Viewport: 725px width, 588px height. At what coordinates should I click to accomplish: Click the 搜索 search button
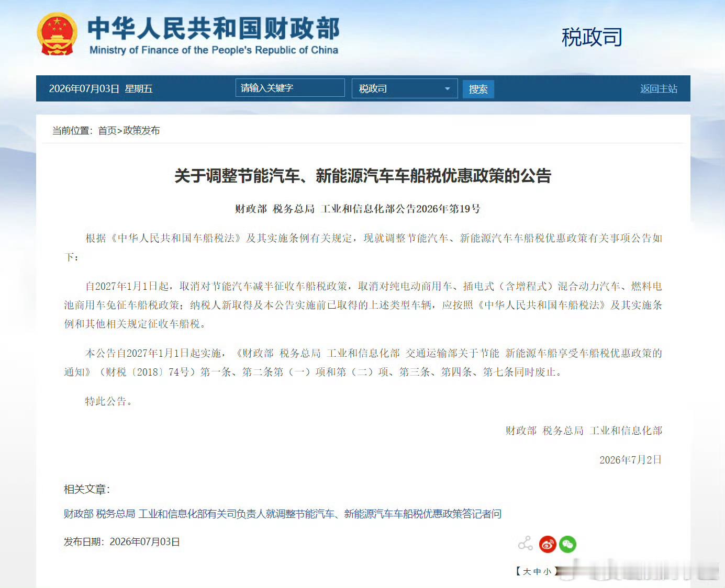[478, 89]
